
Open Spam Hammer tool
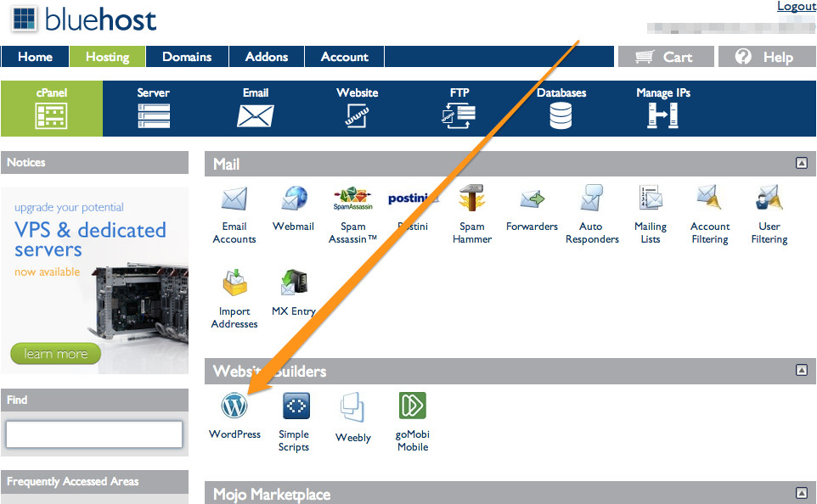[x=471, y=199]
